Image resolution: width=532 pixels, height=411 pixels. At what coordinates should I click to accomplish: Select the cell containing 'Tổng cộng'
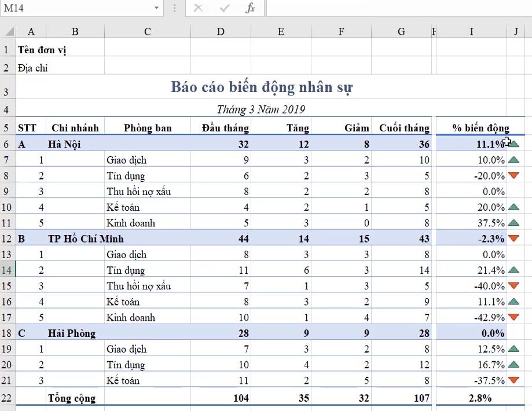[73, 398]
